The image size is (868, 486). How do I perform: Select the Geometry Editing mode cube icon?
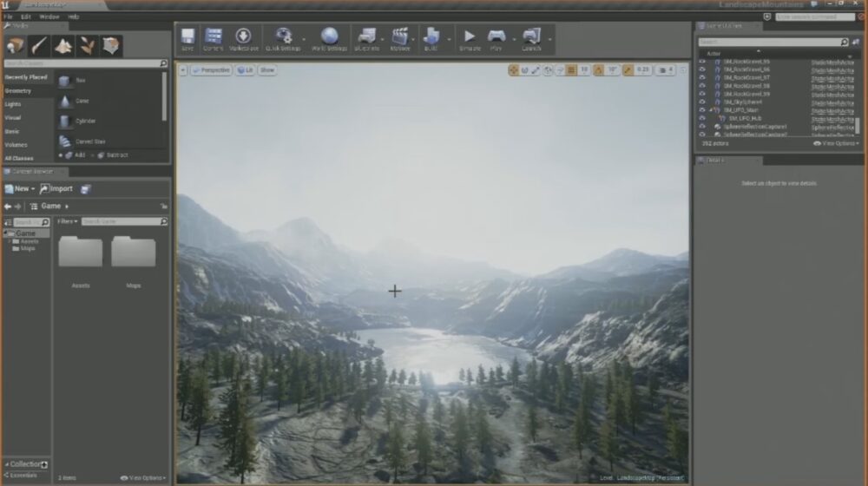[x=111, y=45]
